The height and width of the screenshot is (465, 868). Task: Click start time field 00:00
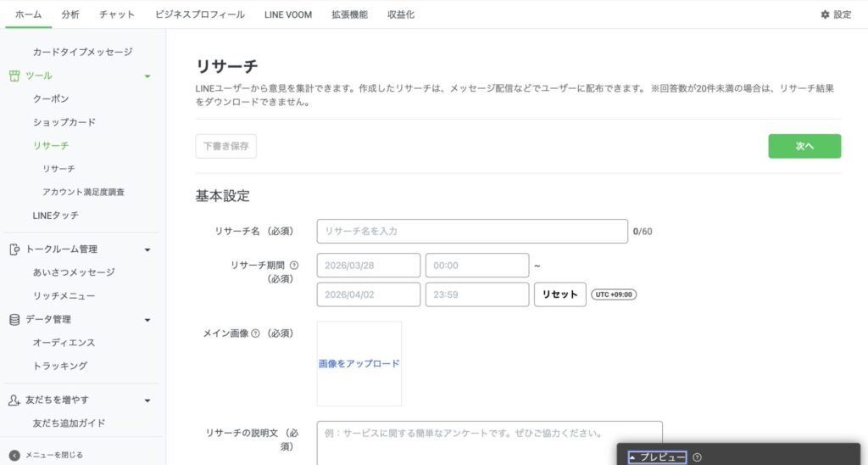point(477,266)
